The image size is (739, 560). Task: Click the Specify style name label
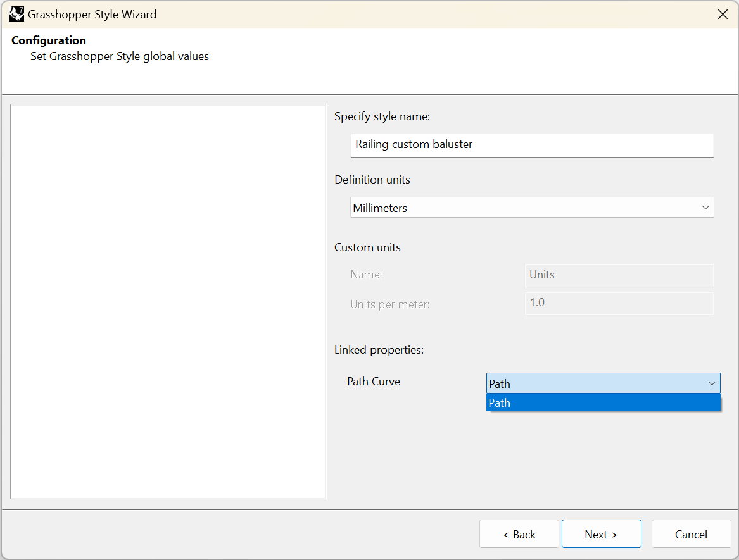382,117
